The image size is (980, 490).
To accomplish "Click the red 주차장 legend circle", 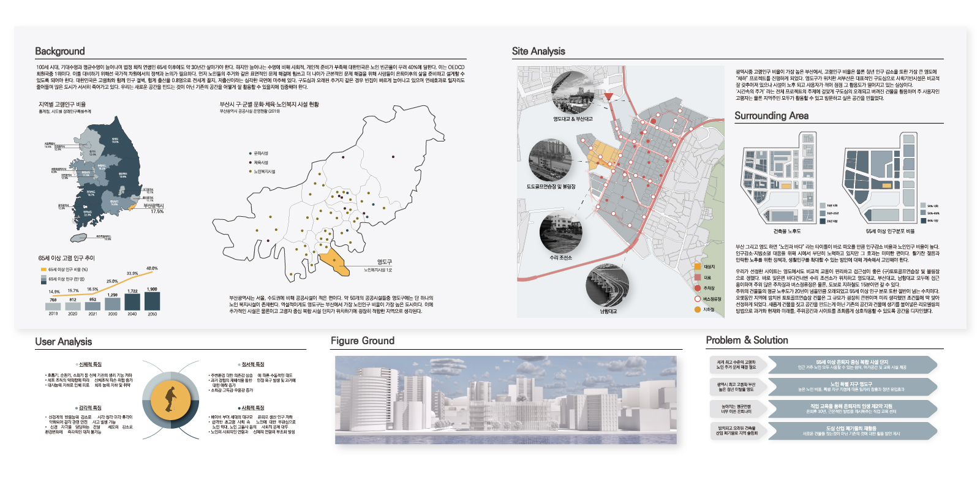I will click(697, 288).
